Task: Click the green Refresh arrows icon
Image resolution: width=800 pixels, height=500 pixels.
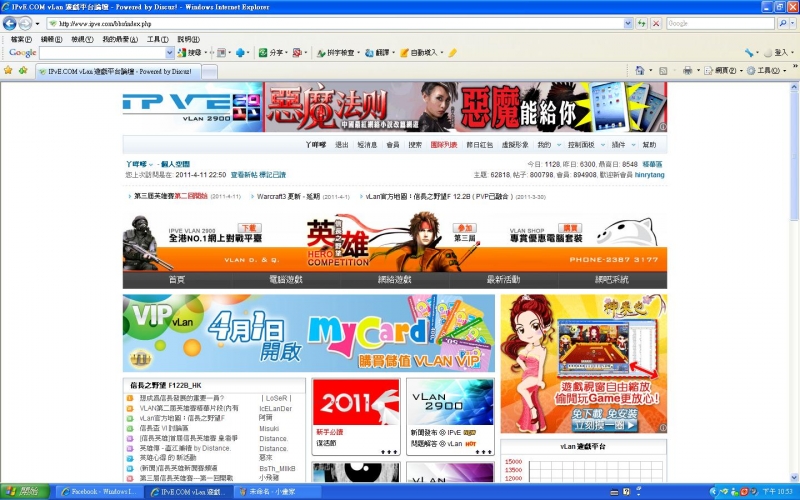Action: [x=641, y=23]
